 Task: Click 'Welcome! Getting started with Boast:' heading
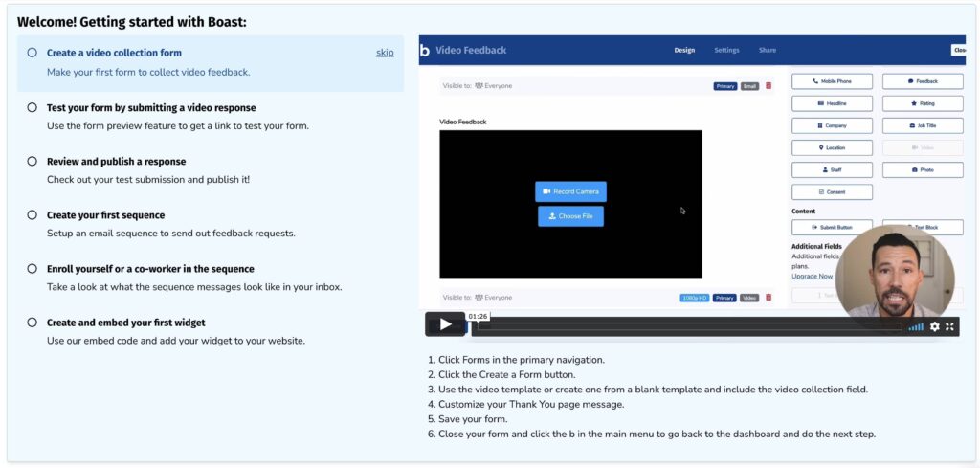[x=132, y=22]
